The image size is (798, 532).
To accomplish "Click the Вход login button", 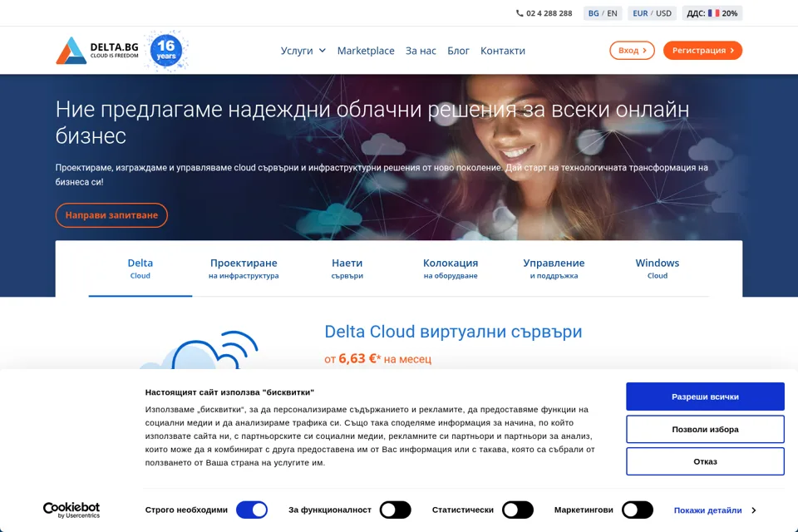I will pyautogui.click(x=632, y=51).
